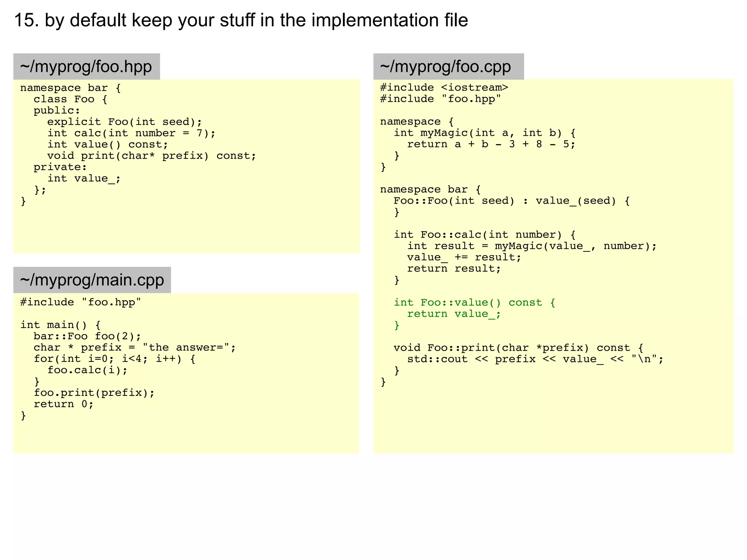Click the 'namespace bar {' line in foo.hpp
Viewport: 747px width, 560px height.
[x=70, y=88]
